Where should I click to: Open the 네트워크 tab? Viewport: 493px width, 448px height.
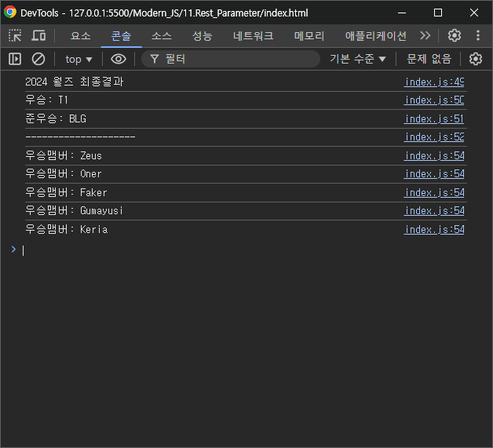(253, 36)
